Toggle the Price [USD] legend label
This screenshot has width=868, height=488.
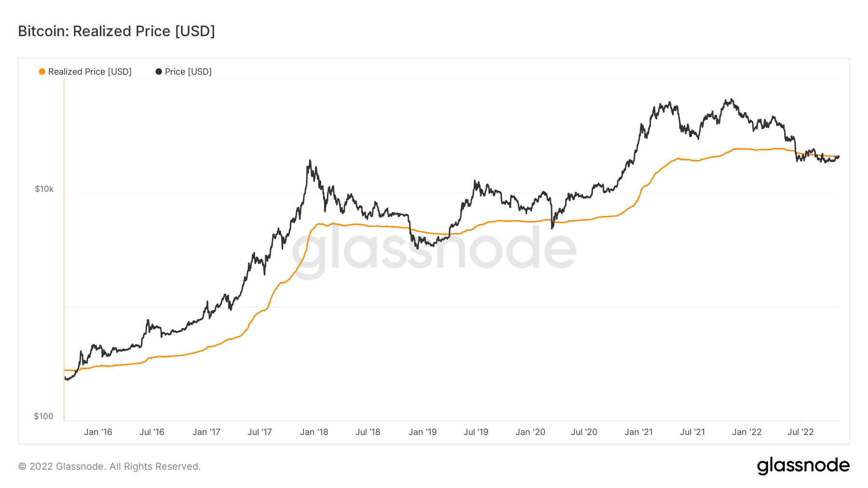(x=188, y=72)
